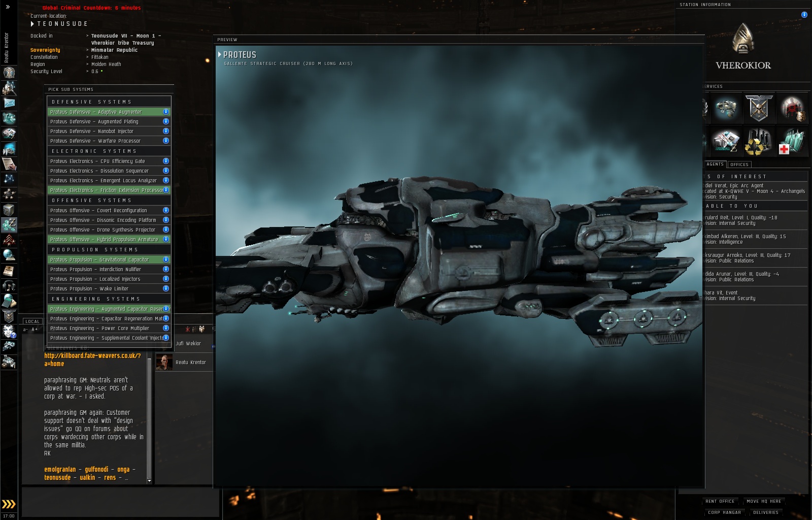Image resolution: width=812 pixels, height=520 pixels.
Task: Show info for Covert Reconfiguration subsystem
Action: point(166,210)
